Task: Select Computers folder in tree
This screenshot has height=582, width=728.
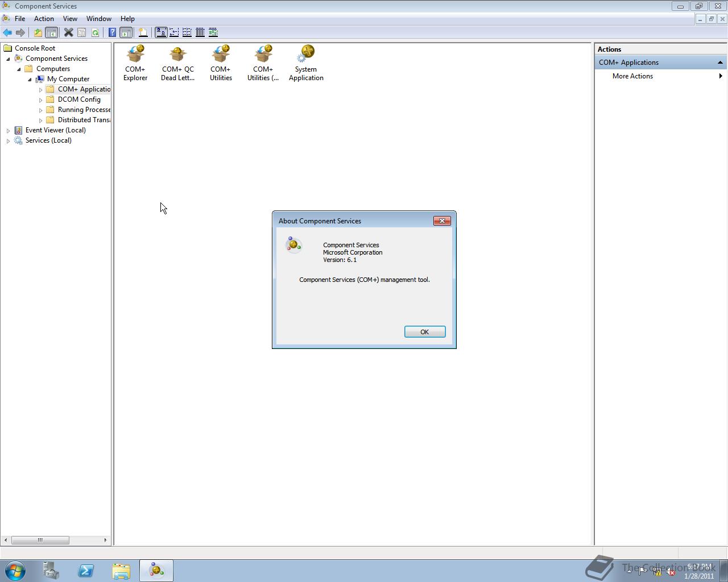Action: (53, 69)
